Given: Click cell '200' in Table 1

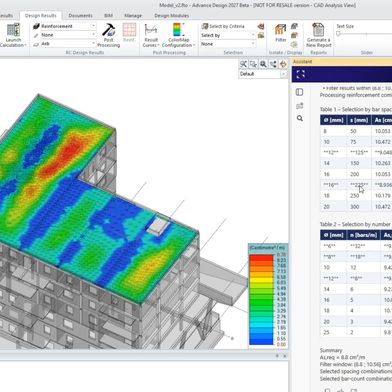Looking at the screenshot, I should point(355,174).
